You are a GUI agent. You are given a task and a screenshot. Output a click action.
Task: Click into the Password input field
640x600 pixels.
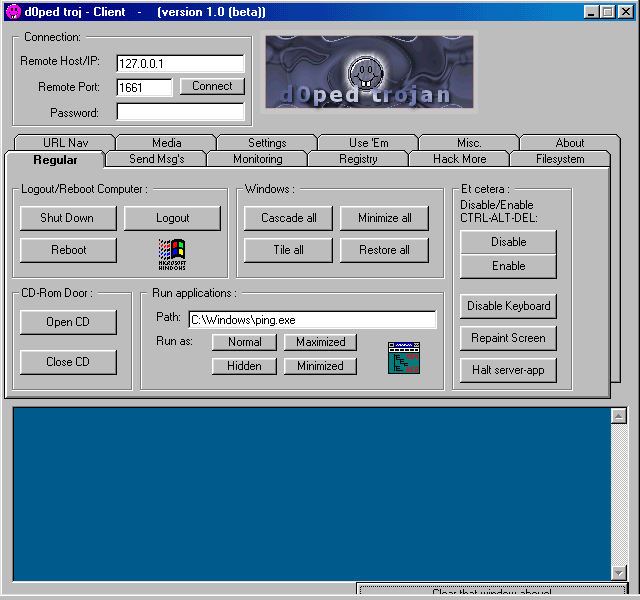point(180,111)
